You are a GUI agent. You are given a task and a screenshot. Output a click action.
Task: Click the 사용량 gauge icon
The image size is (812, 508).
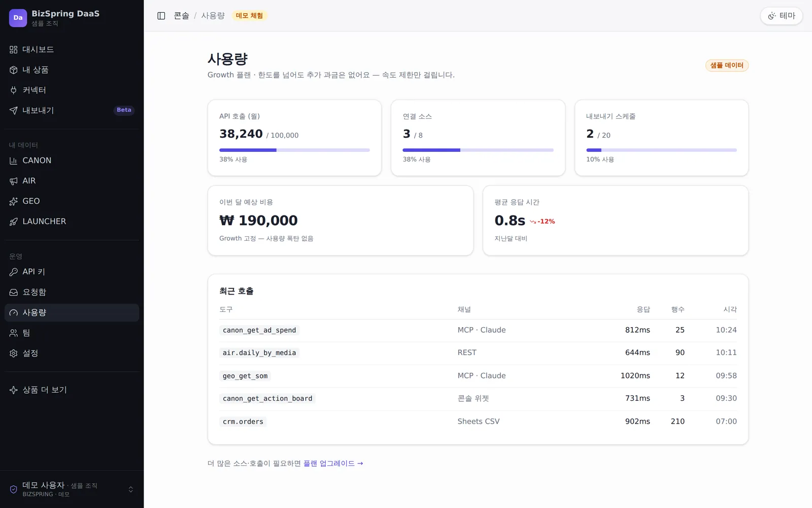point(14,312)
